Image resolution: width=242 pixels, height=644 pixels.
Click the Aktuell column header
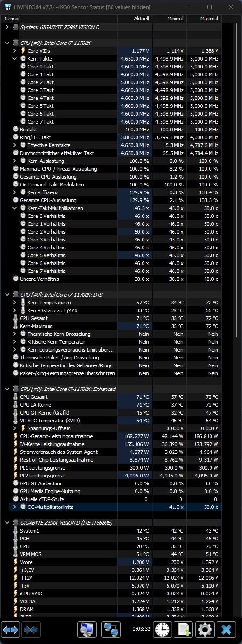tap(135, 19)
